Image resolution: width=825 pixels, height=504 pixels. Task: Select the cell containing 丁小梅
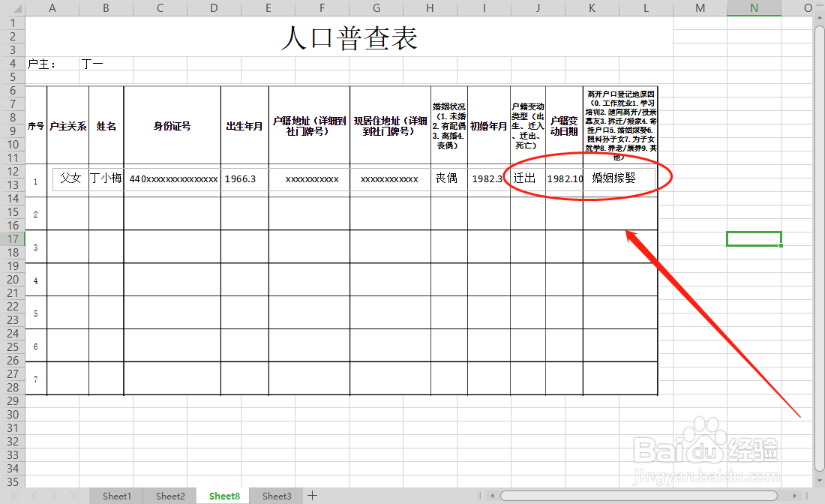pos(105,178)
